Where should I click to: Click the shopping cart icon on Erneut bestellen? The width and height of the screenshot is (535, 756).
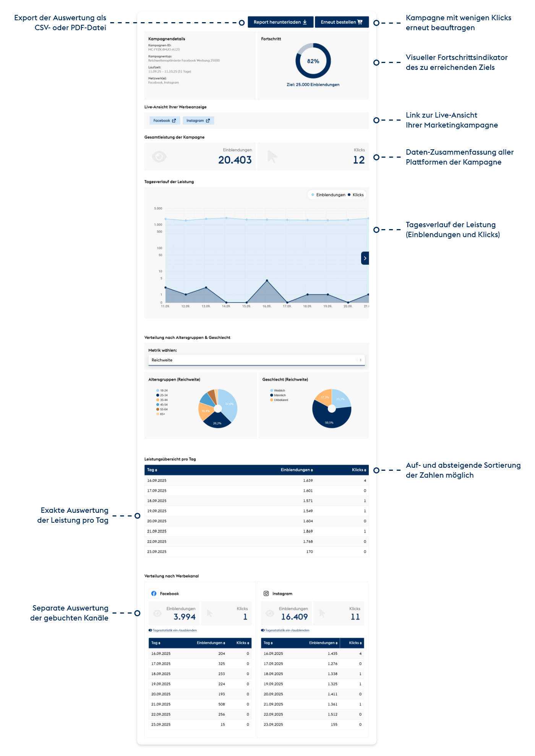[x=360, y=22]
